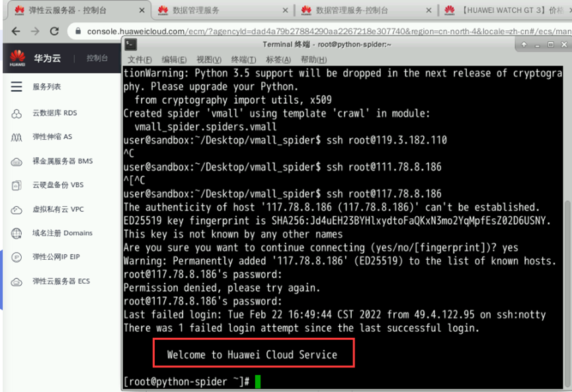
Task: Click the Huawei Cloud logo in console header
Action: coord(17,58)
